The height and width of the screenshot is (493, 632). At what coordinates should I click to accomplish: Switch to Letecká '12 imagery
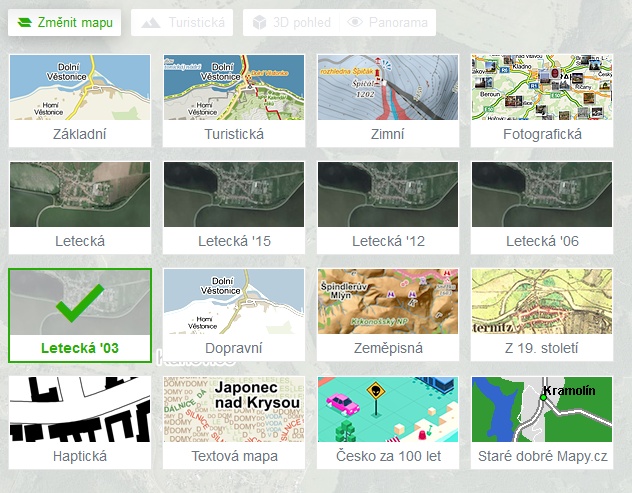[387, 207]
